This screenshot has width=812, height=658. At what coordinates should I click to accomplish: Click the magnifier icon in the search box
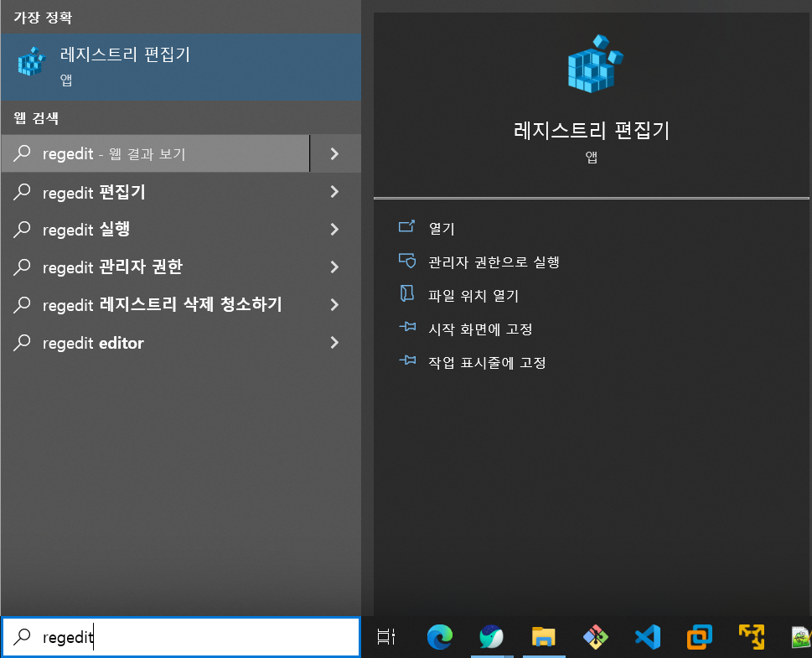(x=22, y=637)
